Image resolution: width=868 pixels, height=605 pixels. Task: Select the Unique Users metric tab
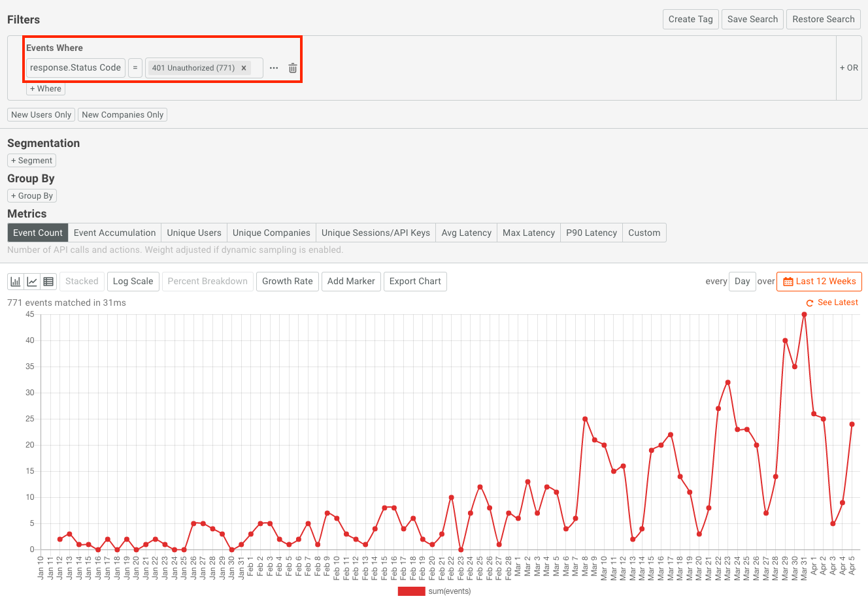[x=194, y=233]
